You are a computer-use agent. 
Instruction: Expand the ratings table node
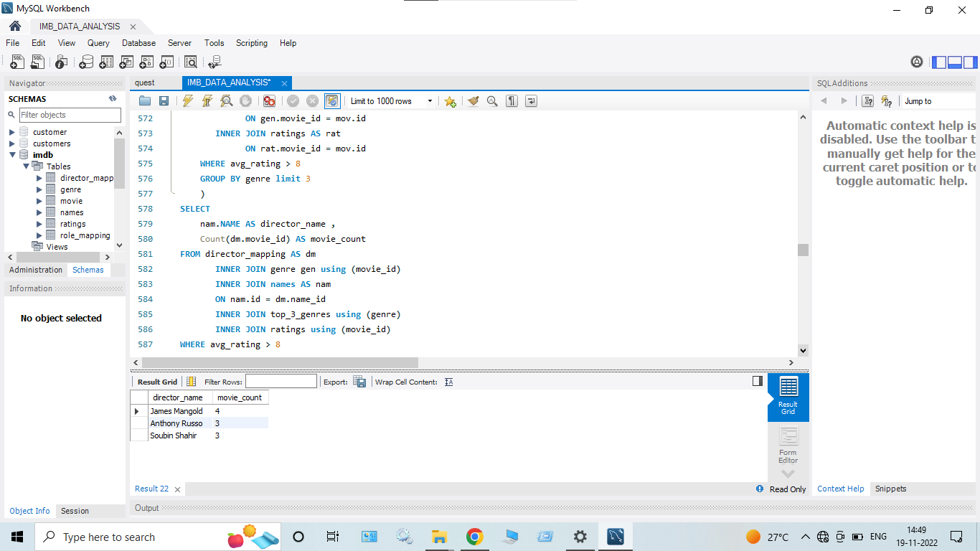point(39,224)
